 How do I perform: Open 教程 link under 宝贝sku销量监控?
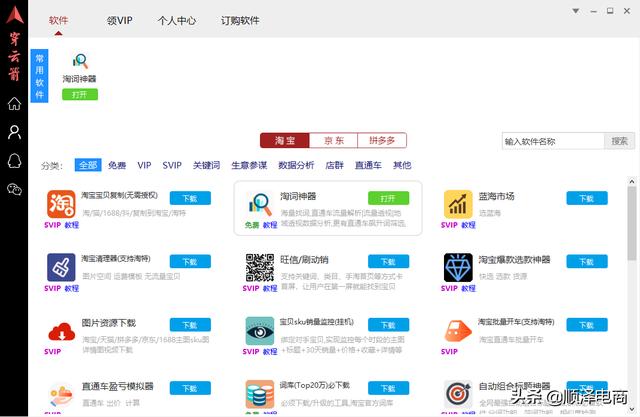point(270,351)
